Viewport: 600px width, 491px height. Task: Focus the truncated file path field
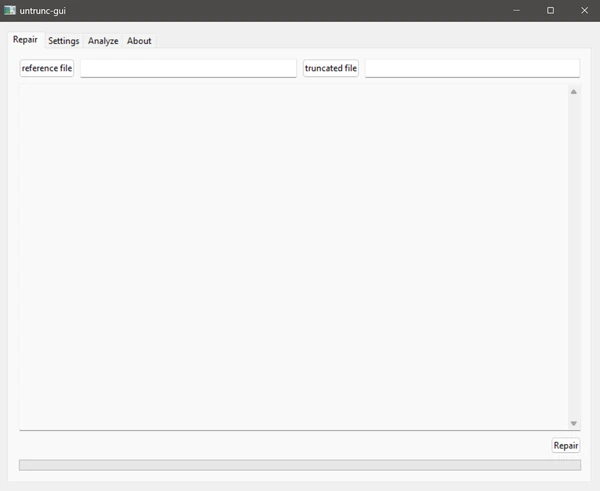pos(472,68)
